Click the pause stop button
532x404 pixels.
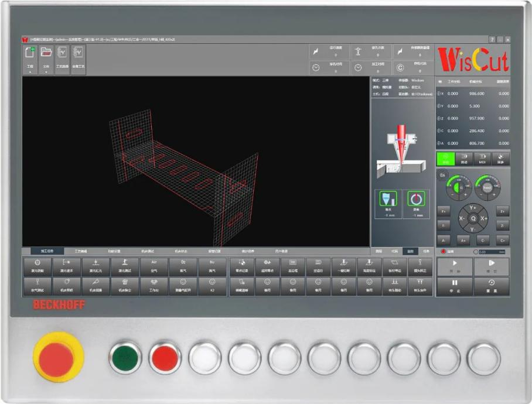455,286
